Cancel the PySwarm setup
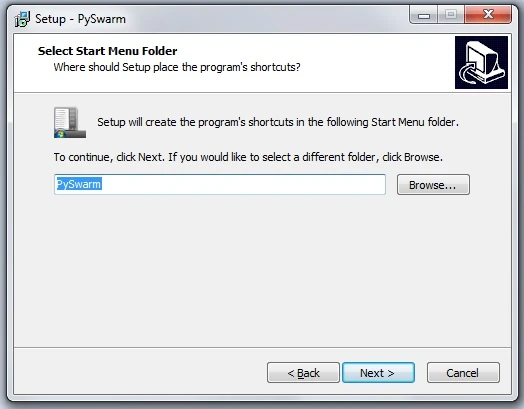The width and height of the screenshot is (524, 409). pos(463,373)
